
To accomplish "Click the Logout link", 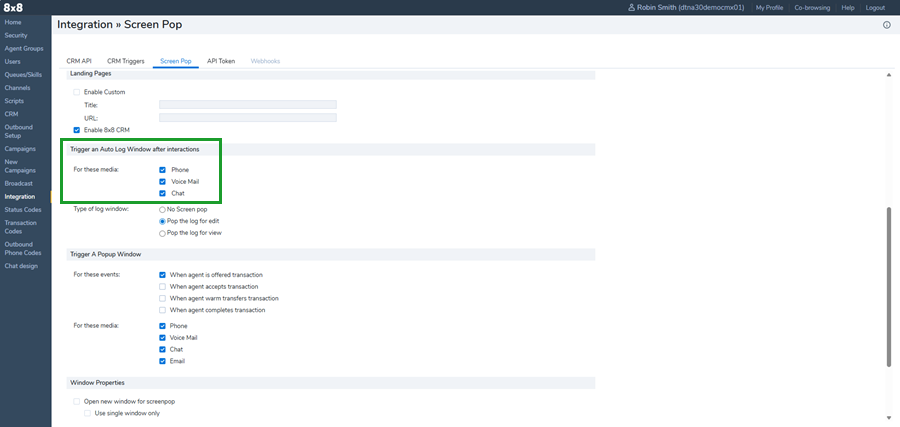I will coord(875,7).
